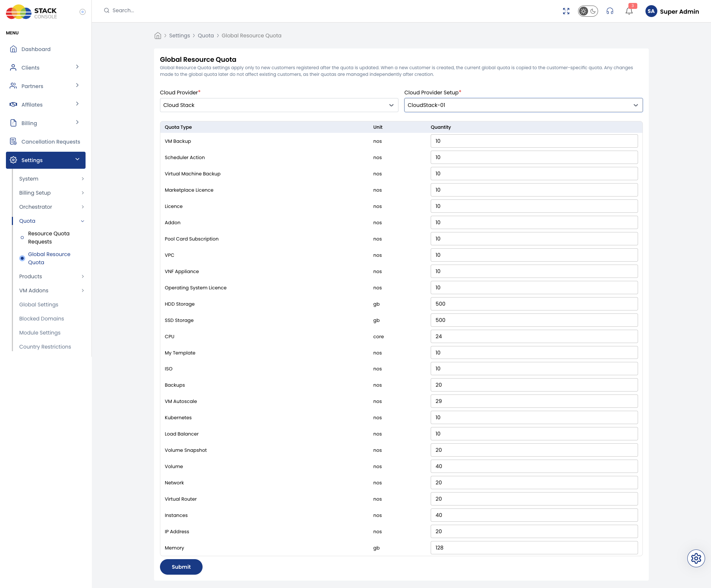Expand the Clients menu chevron

coord(77,67)
